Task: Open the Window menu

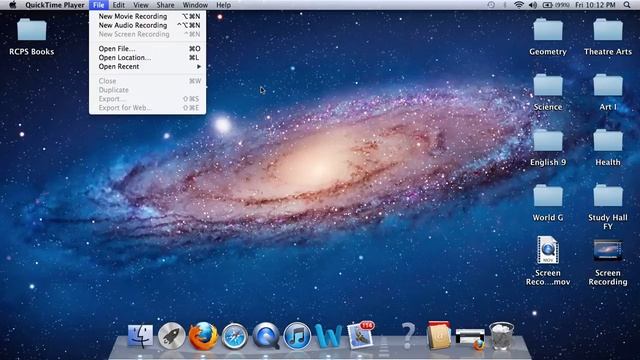Action: point(195,5)
